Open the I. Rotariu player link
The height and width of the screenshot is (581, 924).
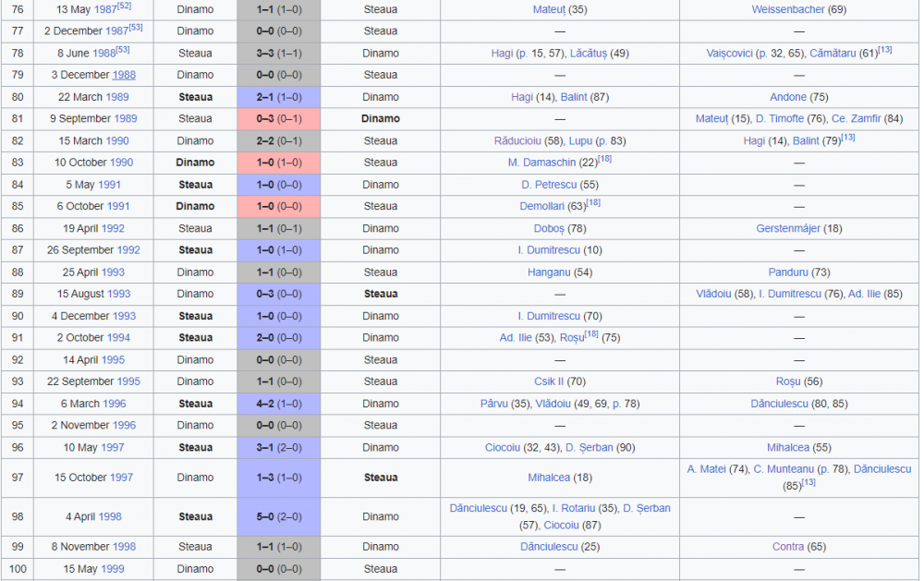tap(575, 508)
